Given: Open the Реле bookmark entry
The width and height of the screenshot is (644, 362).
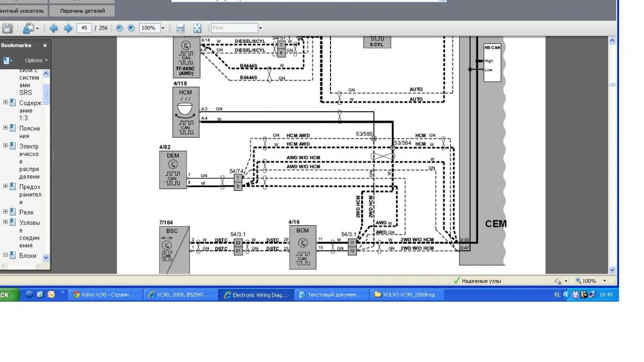Looking at the screenshot, I should click(26, 212).
